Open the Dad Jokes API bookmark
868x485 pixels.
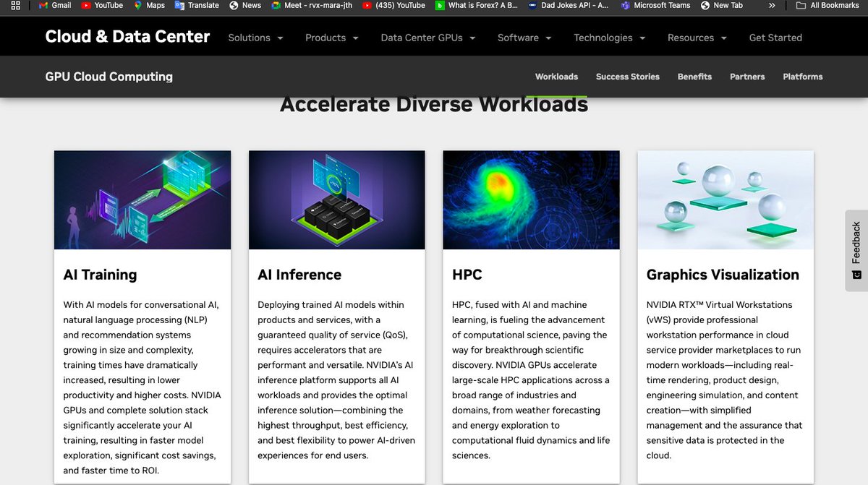point(569,5)
